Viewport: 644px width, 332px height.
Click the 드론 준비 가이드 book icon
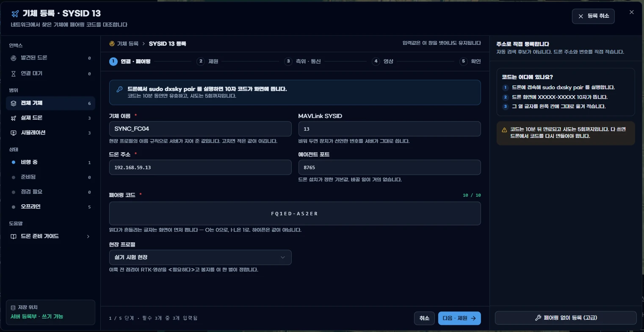(13, 236)
